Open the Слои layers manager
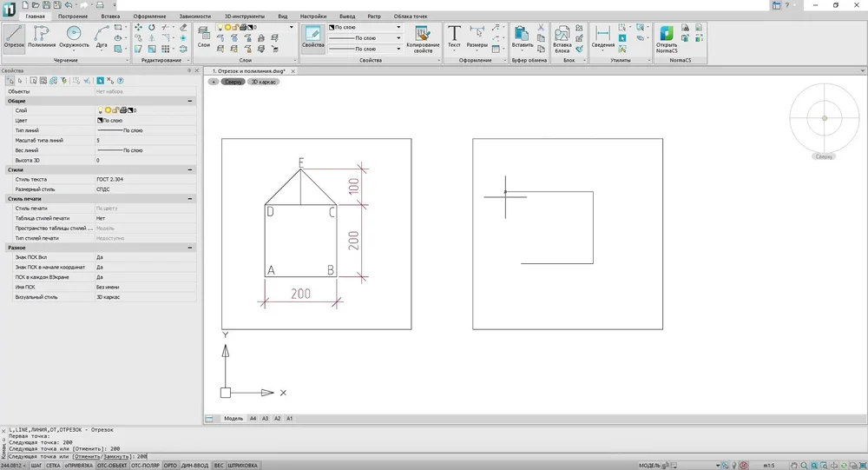The width and height of the screenshot is (868, 470). (204, 36)
